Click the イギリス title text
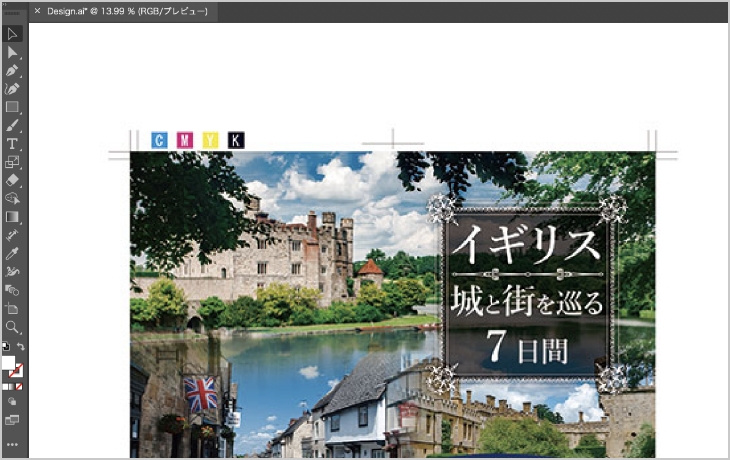Image resolution: width=730 pixels, height=460 pixels. [526, 244]
